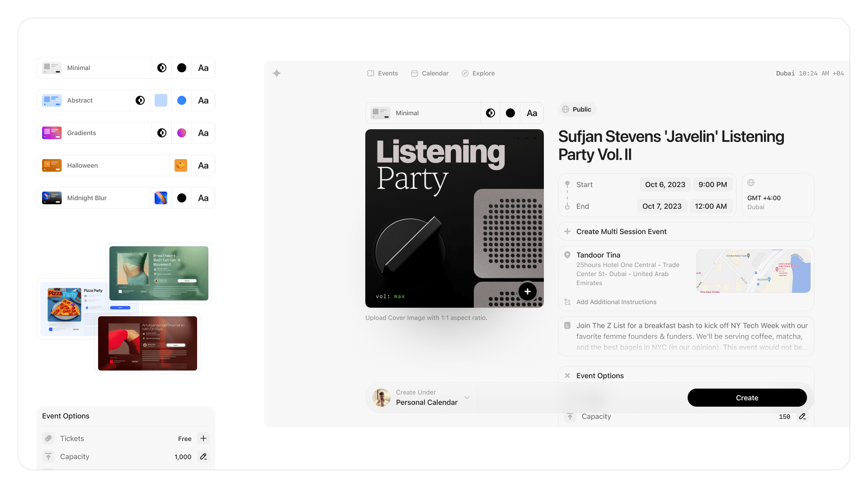The image size is (868, 488).
Task: Upload cover with plus button on image
Action: pos(528,291)
